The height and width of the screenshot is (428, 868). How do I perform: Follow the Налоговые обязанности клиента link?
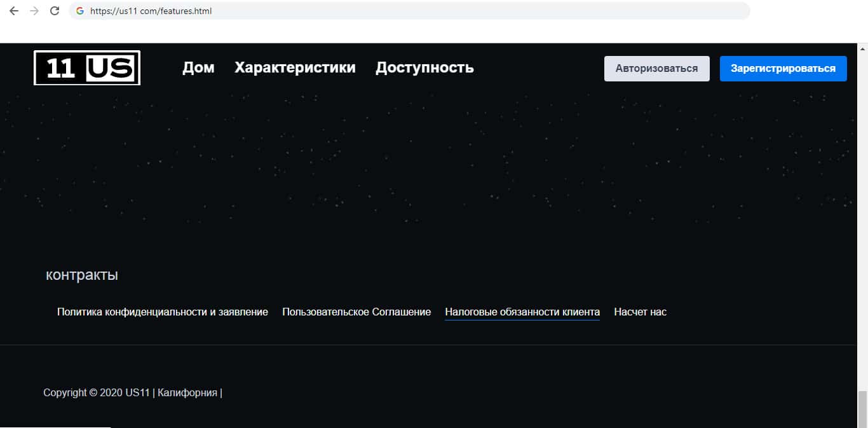point(522,312)
